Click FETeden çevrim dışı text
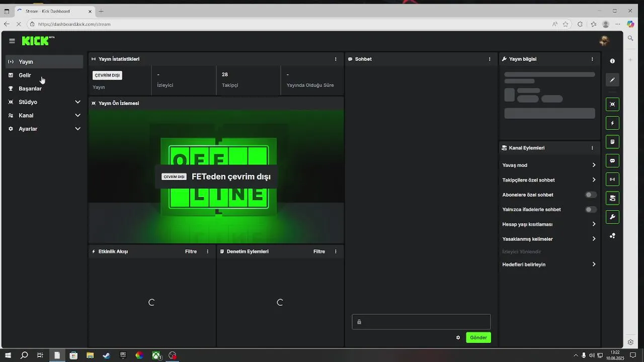The width and height of the screenshot is (644, 362). 231,176
